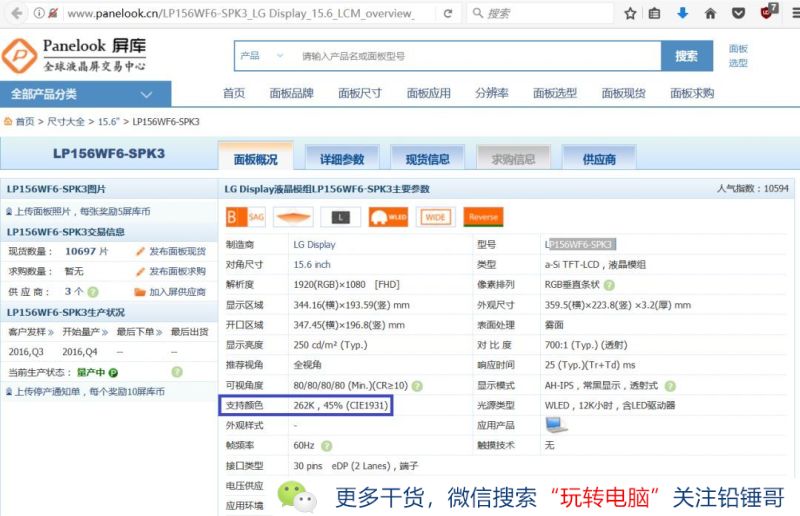This screenshot has height=516, width=800.
Task: Open help icon beside 可视角度 value
Action: (417, 386)
